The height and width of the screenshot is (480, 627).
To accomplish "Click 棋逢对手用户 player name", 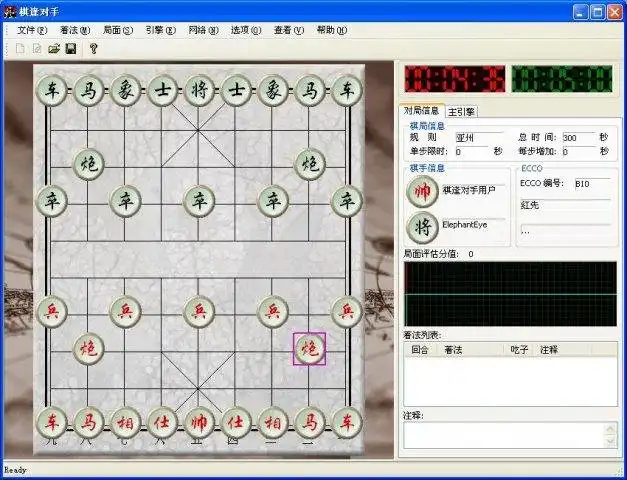I will point(469,190).
